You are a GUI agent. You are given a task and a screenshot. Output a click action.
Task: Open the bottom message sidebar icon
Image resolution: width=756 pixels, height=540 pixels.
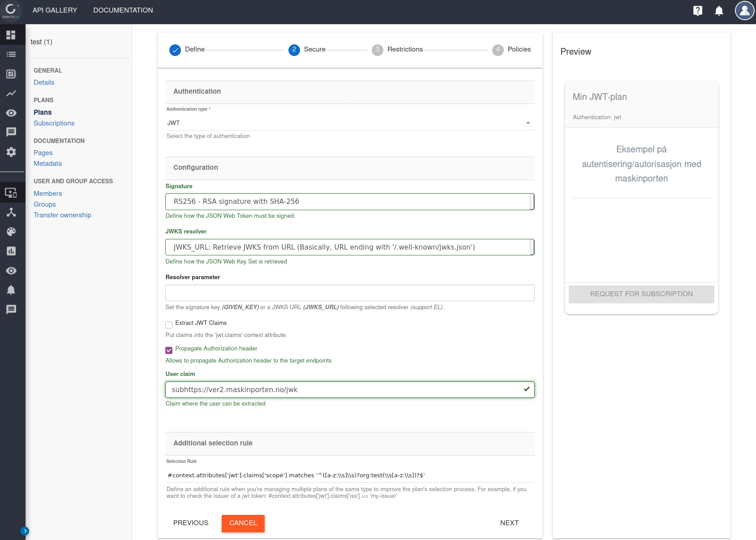click(x=11, y=309)
